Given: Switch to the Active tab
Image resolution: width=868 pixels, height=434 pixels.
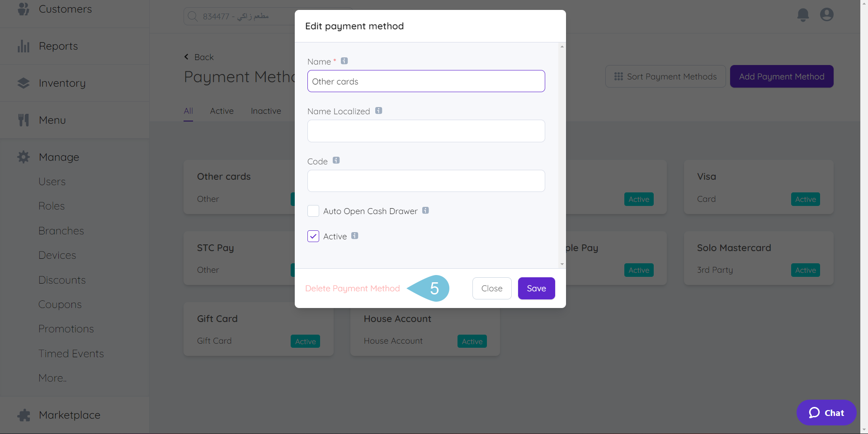Looking at the screenshot, I should click(222, 111).
